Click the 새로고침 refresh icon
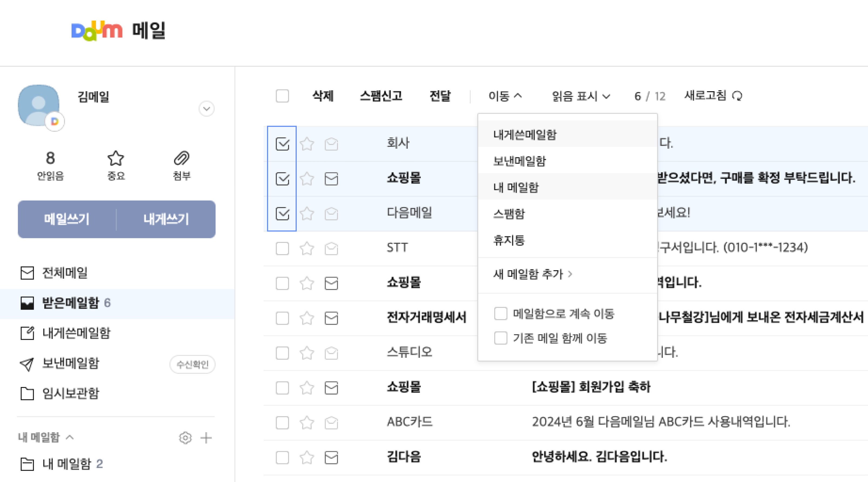The width and height of the screenshot is (868, 482). (738, 96)
